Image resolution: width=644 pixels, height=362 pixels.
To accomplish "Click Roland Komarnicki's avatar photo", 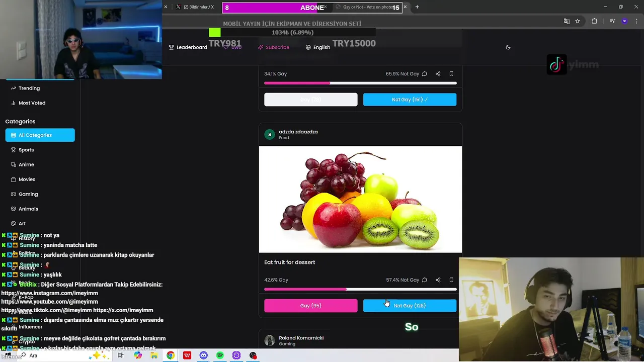I will coord(270,340).
